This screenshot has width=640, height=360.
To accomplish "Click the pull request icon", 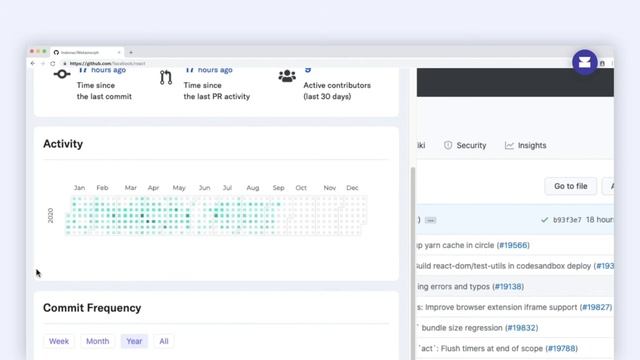I will (x=166, y=78).
